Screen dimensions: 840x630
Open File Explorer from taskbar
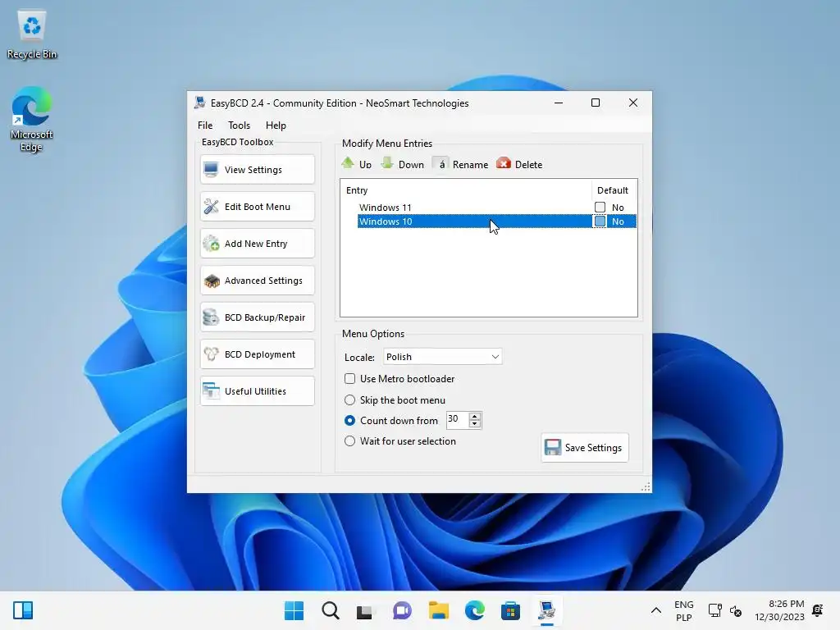438,610
